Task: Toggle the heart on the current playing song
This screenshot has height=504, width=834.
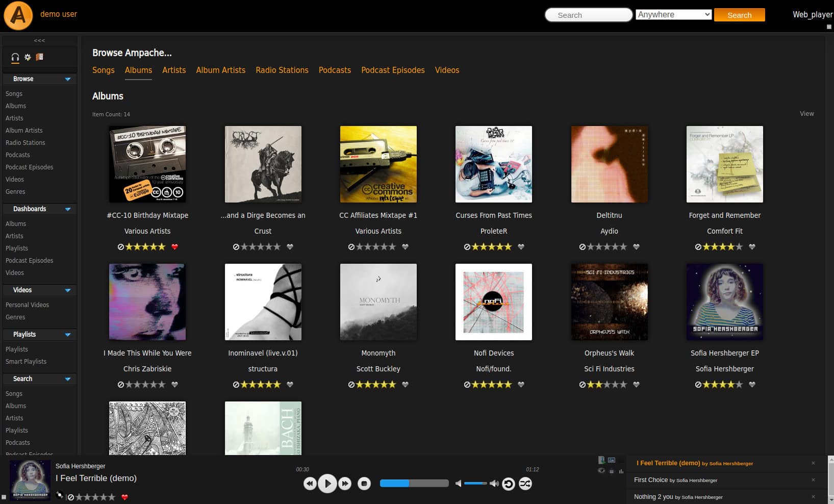Action: [124, 497]
